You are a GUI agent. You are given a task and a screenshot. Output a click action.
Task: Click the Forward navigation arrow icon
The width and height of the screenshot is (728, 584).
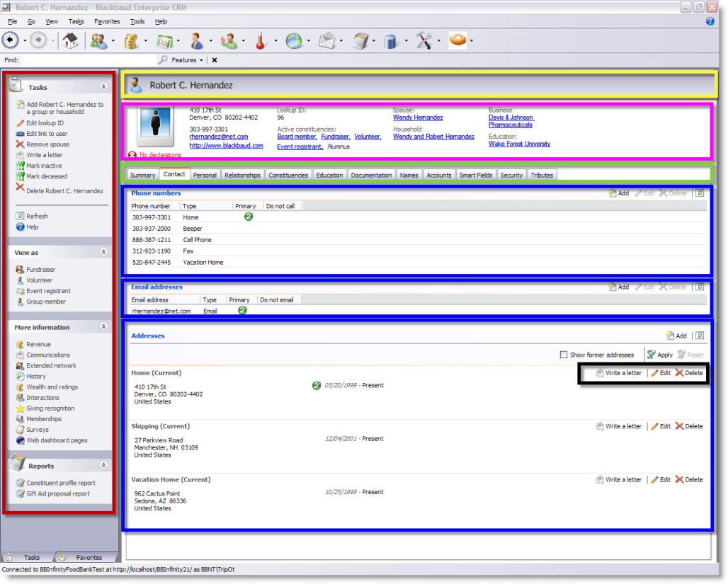[38, 40]
